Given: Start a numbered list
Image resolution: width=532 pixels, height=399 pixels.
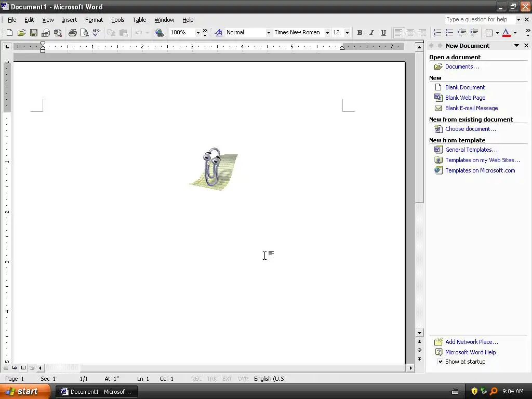Looking at the screenshot, I should tap(437, 33).
